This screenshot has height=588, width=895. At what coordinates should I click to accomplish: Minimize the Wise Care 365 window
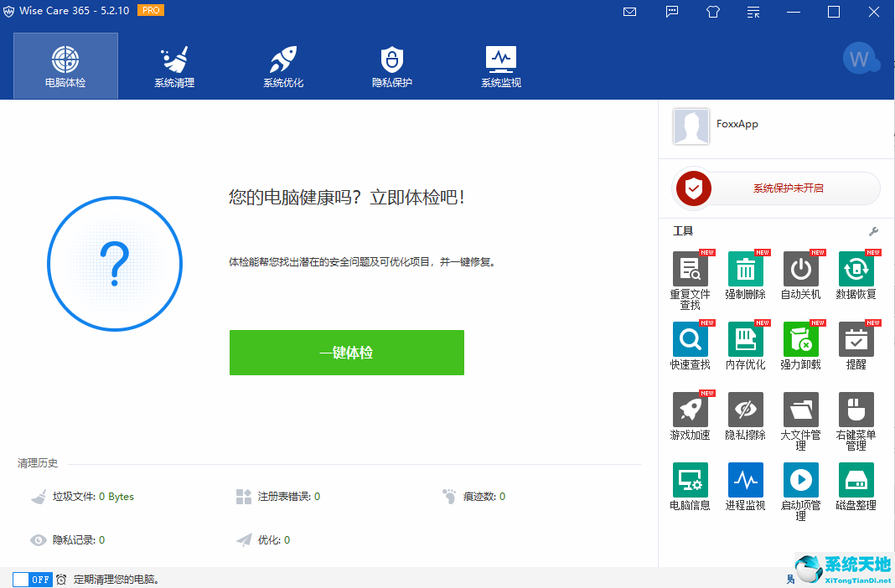click(794, 12)
